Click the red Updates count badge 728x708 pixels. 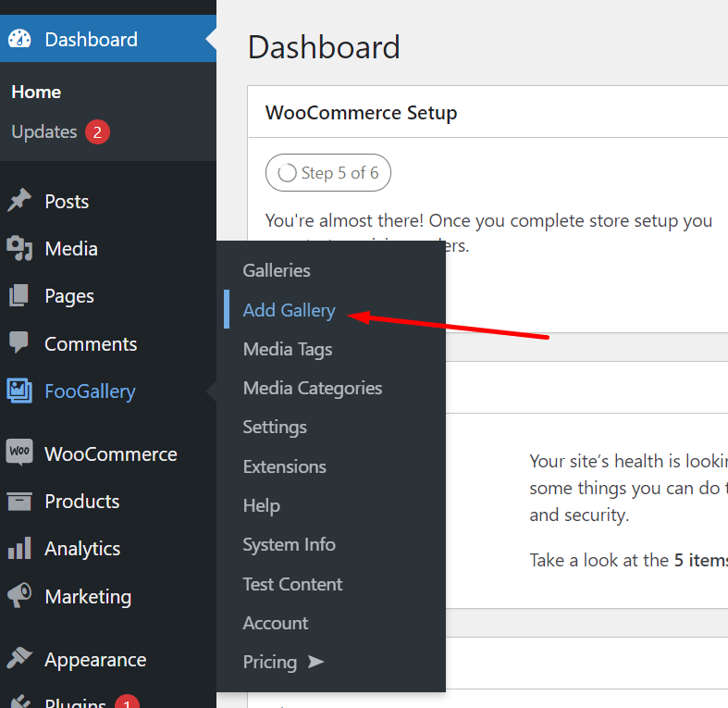[97, 132]
